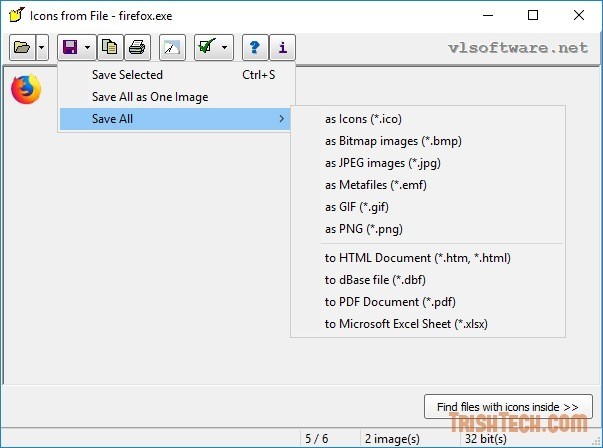The width and height of the screenshot is (603, 448).
Task: Export to Microsoft Excel Sheet (*.xlsx)
Action: (428, 324)
